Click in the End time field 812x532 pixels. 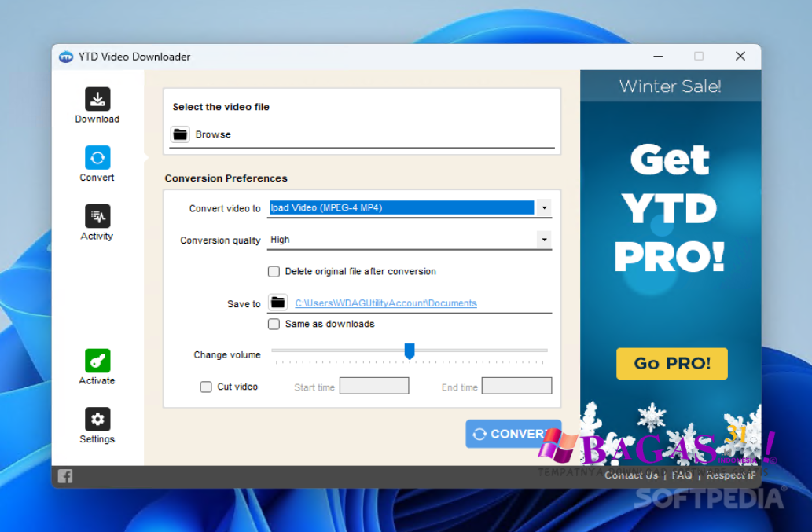coord(516,386)
